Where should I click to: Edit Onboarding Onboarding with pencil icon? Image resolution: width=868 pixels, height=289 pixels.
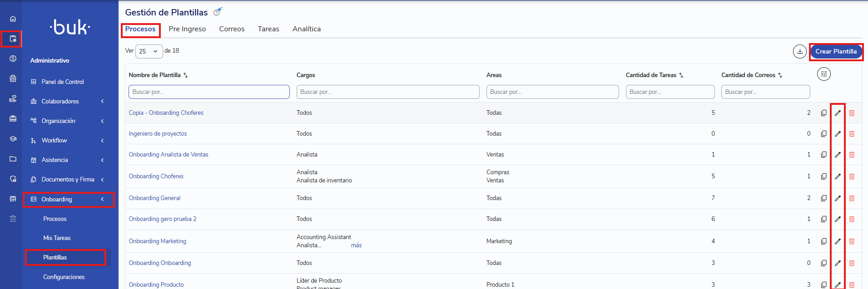(838, 263)
